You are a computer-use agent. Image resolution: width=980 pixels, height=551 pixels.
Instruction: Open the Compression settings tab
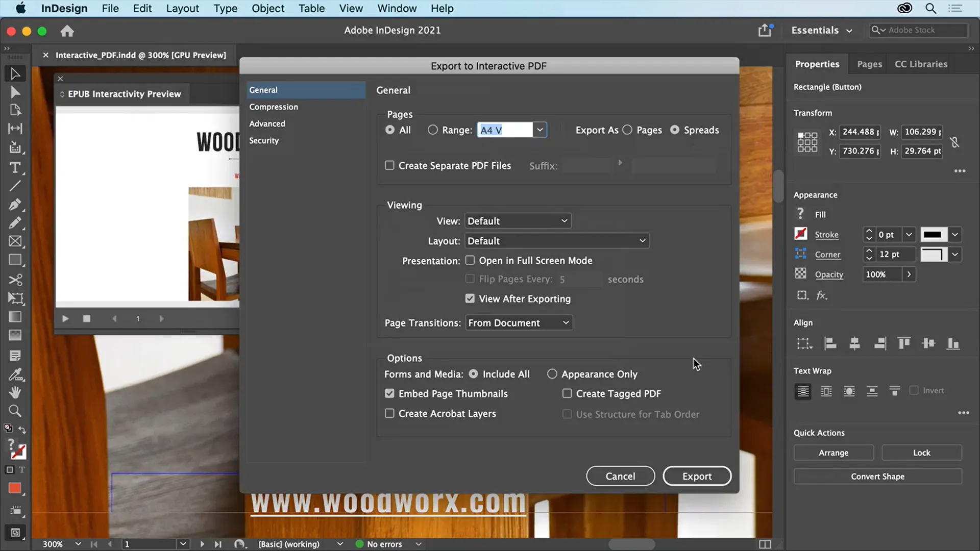pyautogui.click(x=273, y=106)
